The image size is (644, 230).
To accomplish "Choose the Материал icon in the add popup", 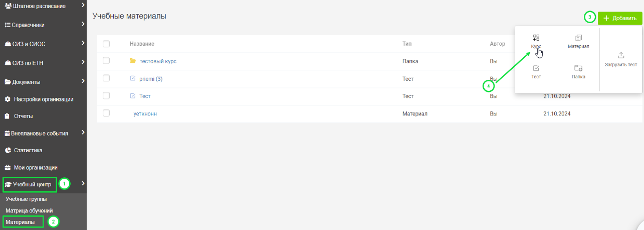I will tap(578, 38).
